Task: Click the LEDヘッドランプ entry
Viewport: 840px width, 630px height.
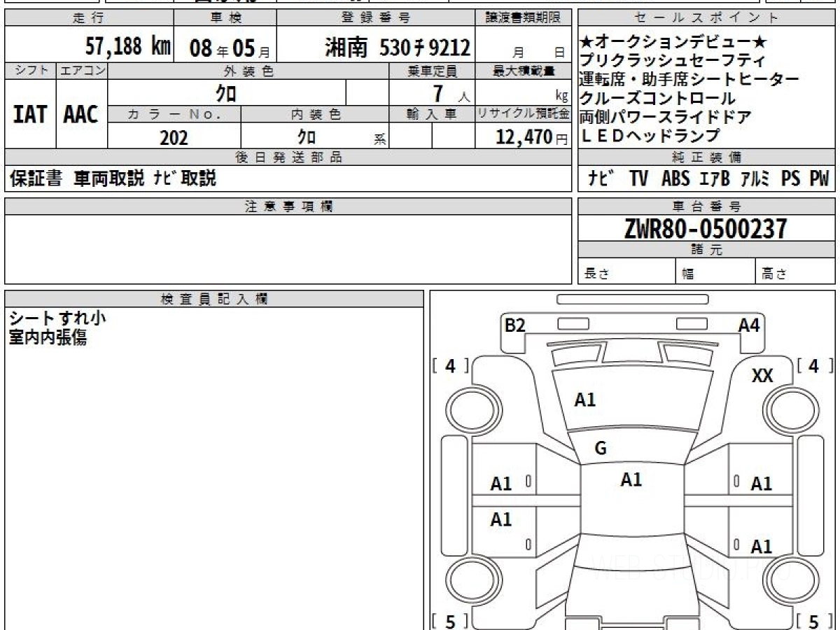Action: [x=649, y=136]
